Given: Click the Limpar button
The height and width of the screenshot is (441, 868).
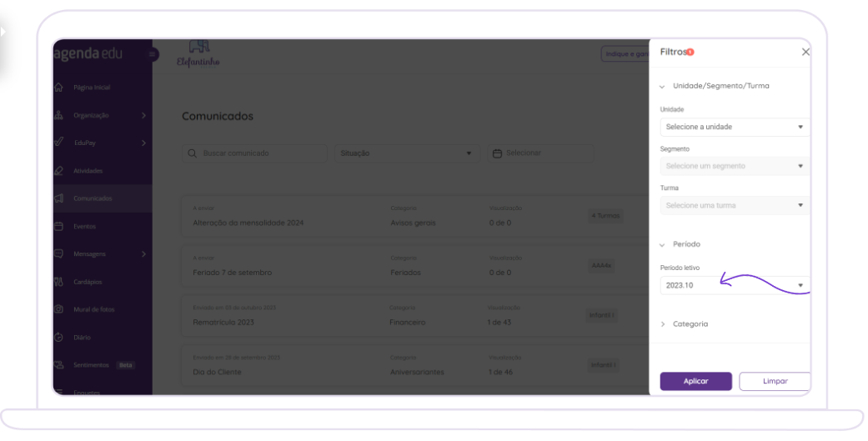Looking at the screenshot, I should point(775,381).
